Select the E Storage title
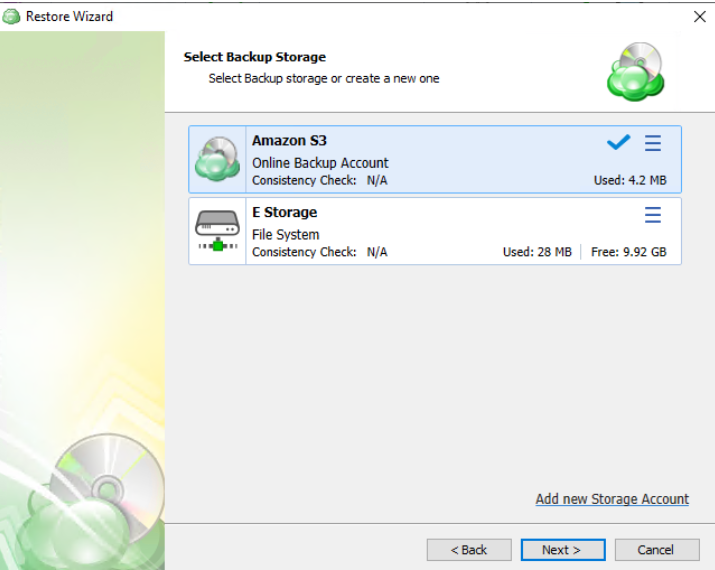 tap(284, 212)
